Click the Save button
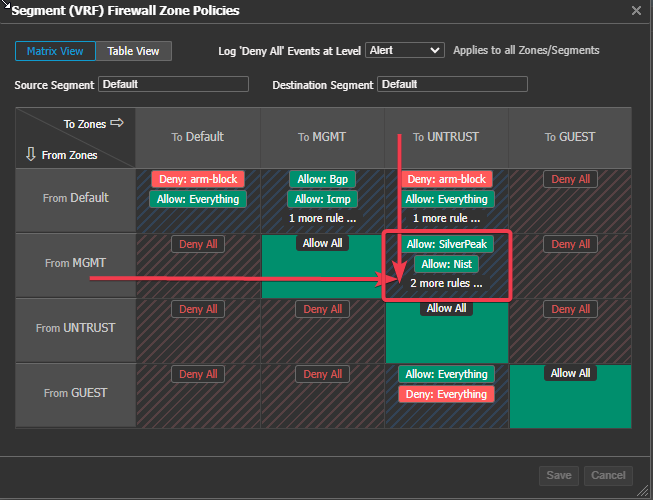This screenshot has width=653, height=500. (559, 475)
